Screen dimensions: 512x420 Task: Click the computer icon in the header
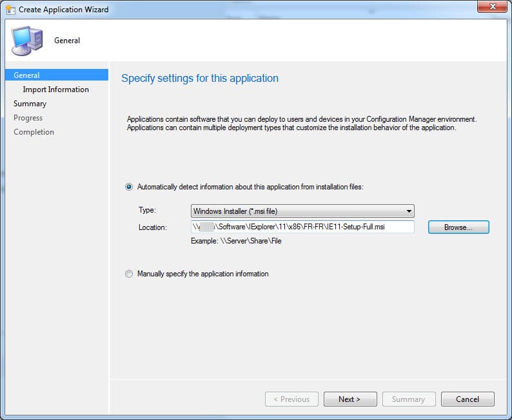(26, 41)
